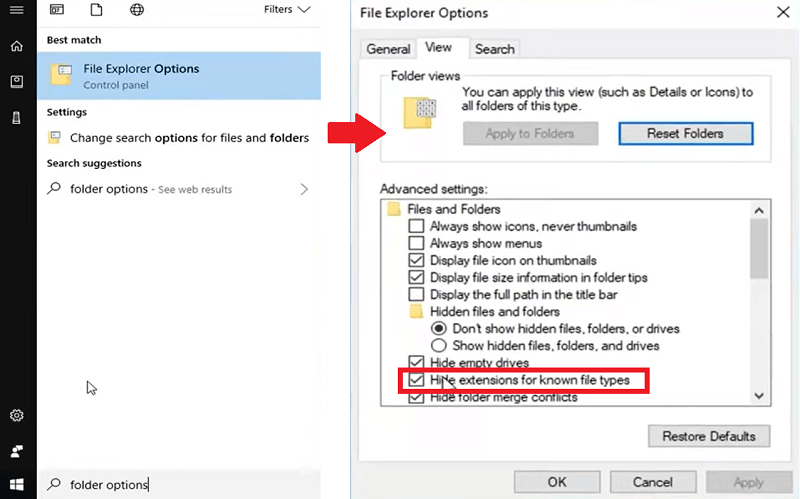Click the Windows Start button

click(16, 484)
